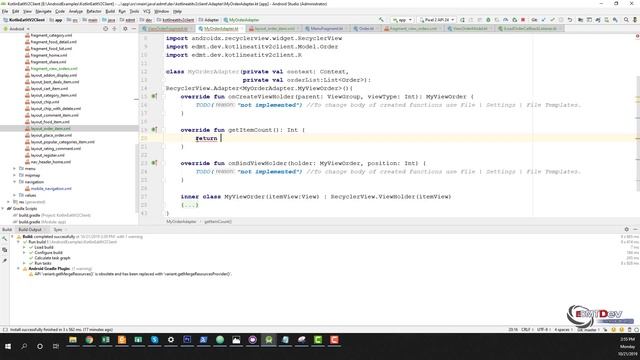Click the Task View icon on taskbar
The image size is (640, 360).
point(56,346)
